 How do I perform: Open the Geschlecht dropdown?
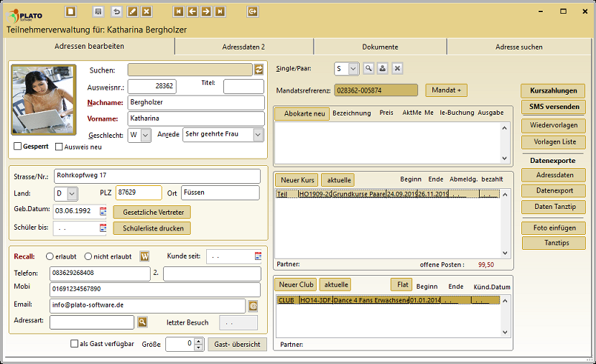[x=146, y=135]
